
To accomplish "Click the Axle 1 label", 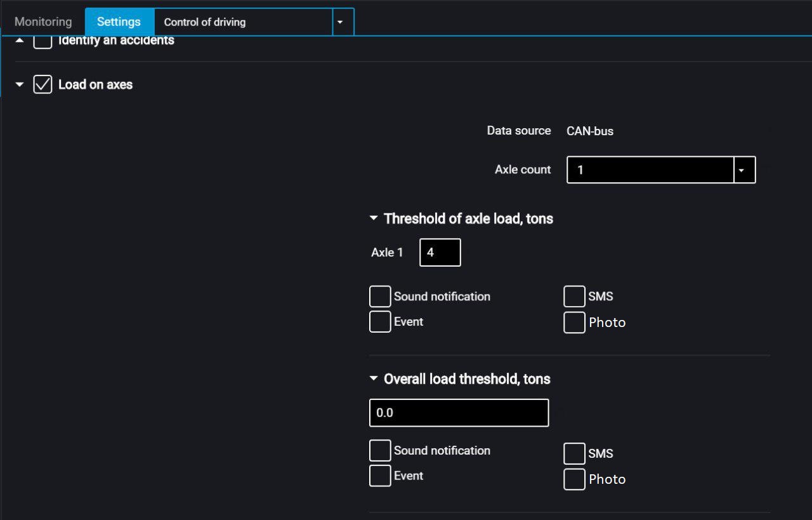I will click(x=387, y=252).
